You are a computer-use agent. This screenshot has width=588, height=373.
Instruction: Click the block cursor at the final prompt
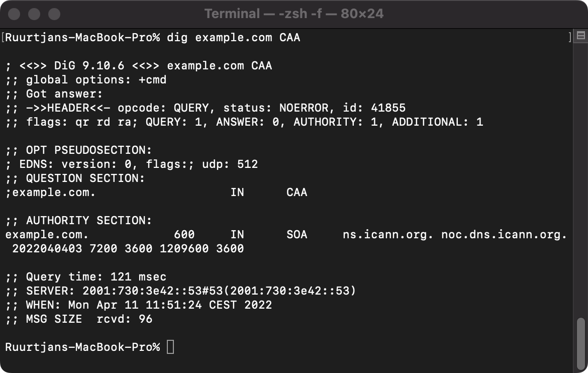(171, 346)
